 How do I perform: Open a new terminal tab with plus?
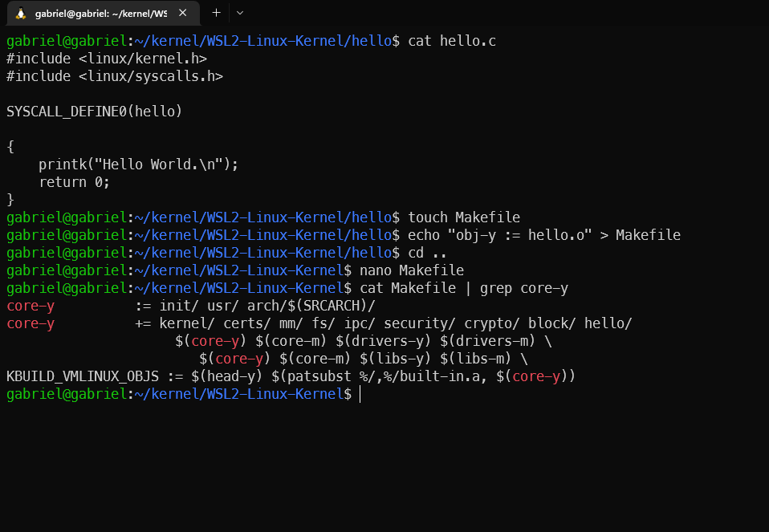tap(216, 13)
